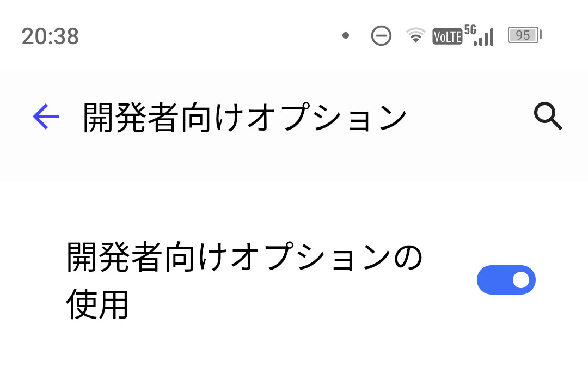
Task: Tap the notification dot in status bar
Action: [x=345, y=36]
